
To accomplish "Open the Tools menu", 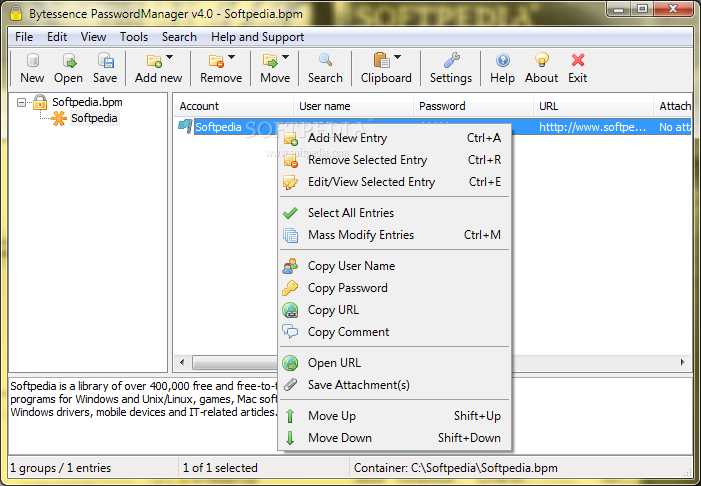I will (x=134, y=37).
